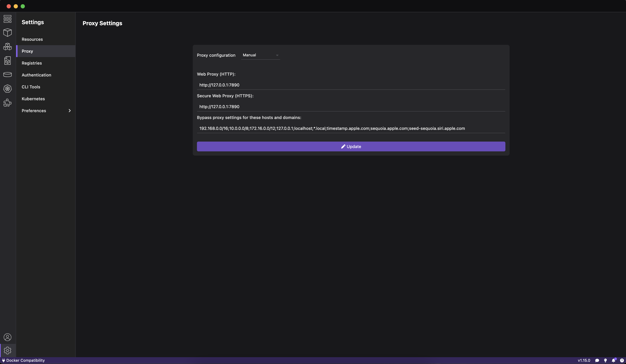Image resolution: width=626 pixels, height=364 pixels.
Task: Select Registries in Settings menu
Action: pyautogui.click(x=32, y=63)
